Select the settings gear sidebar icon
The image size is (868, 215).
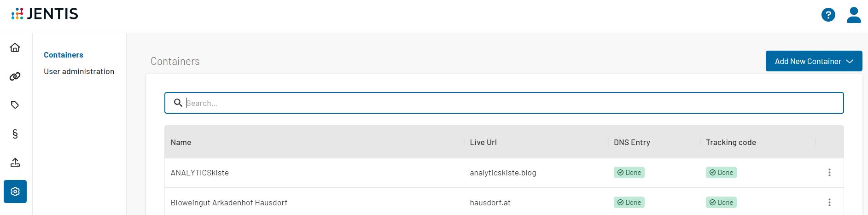[x=15, y=192]
